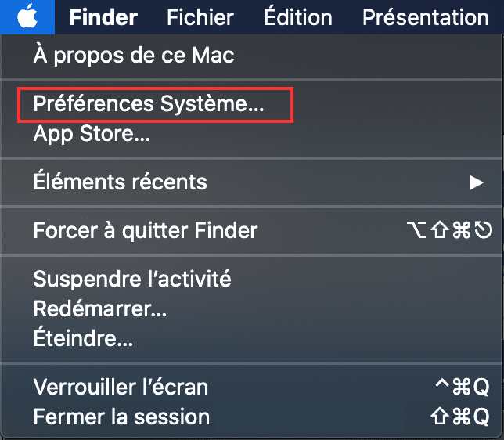Open the Présentation menu
Image resolution: width=504 pixels, height=440 pixels.
pyautogui.click(x=426, y=17)
